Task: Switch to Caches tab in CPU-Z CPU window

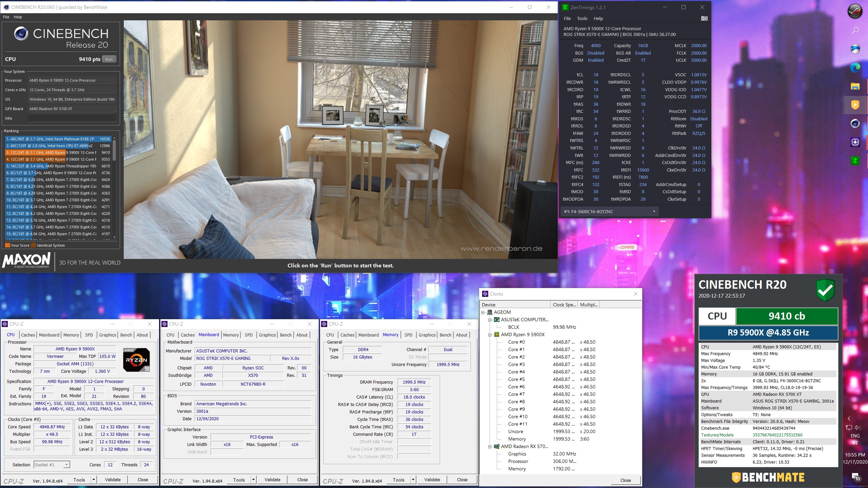Action: (x=28, y=335)
